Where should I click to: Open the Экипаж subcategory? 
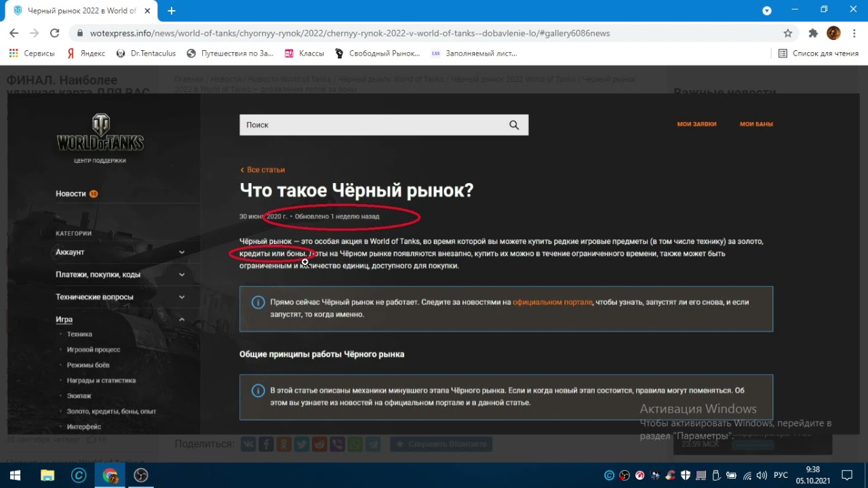[79, 396]
